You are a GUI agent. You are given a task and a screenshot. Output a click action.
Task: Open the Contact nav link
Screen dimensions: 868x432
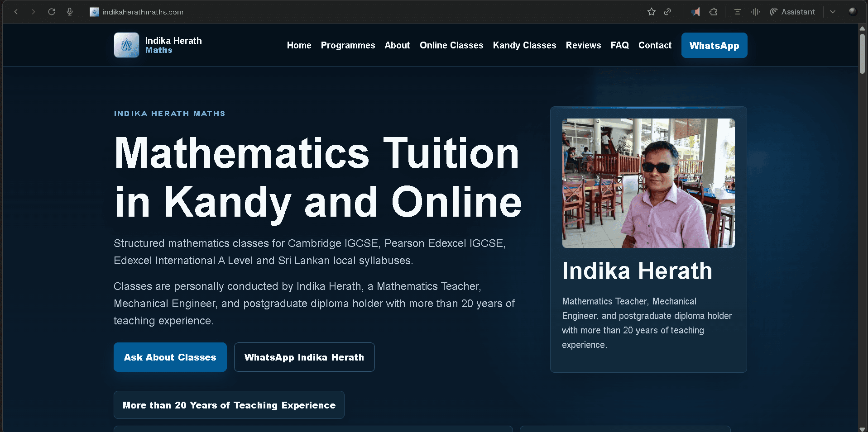pos(655,45)
